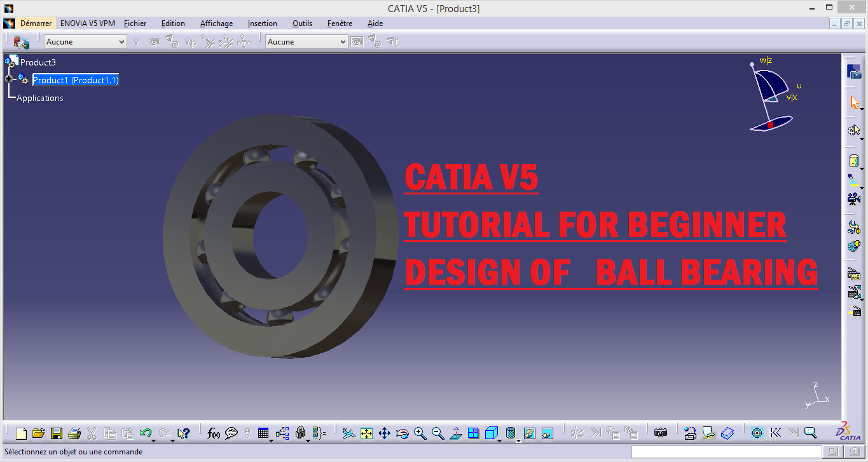
Task: Select the Pan four-arrow icon
Action: click(384, 433)
